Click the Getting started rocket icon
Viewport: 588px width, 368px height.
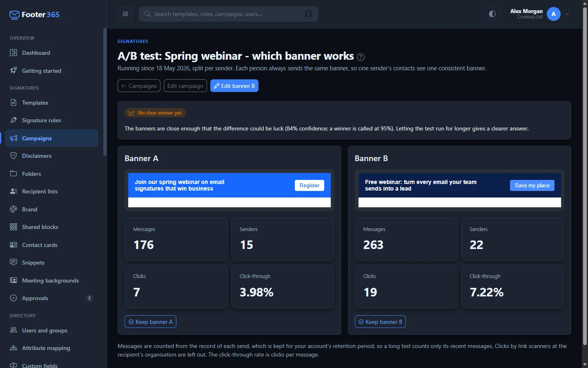(13, 70)
